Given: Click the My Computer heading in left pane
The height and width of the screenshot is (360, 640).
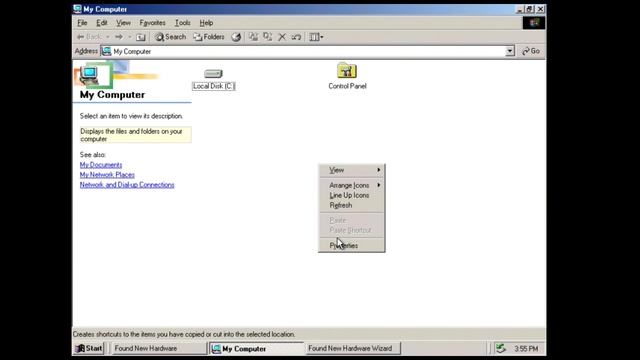Looking at the screenshot, I should point(112,95).
